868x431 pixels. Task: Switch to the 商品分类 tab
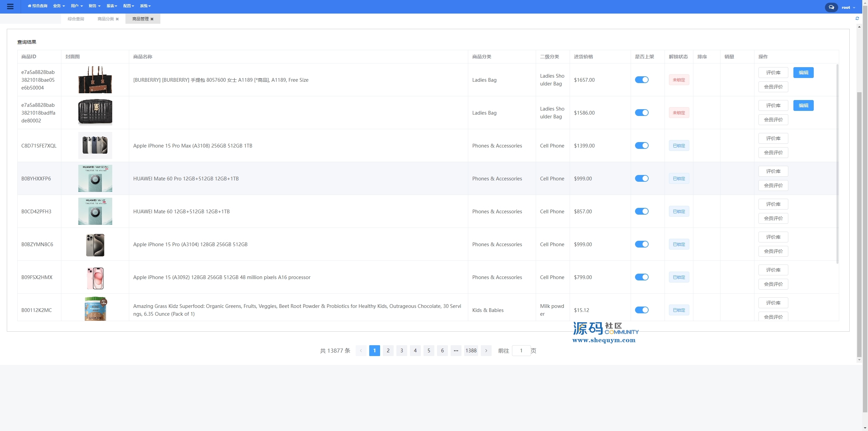105,19
